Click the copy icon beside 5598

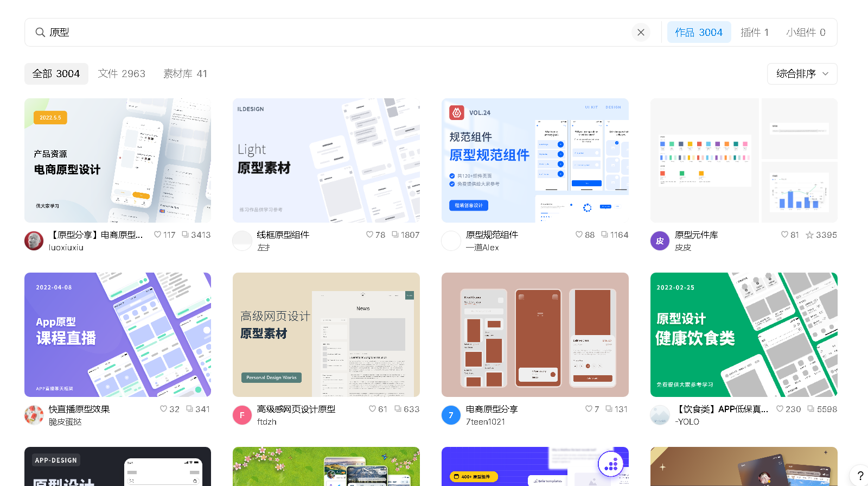(811, 409)
